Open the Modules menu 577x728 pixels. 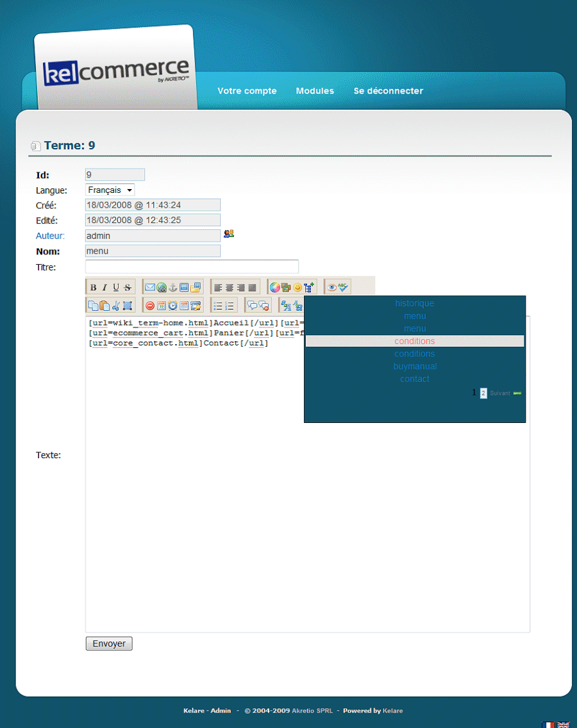click(x=315, y=91)
